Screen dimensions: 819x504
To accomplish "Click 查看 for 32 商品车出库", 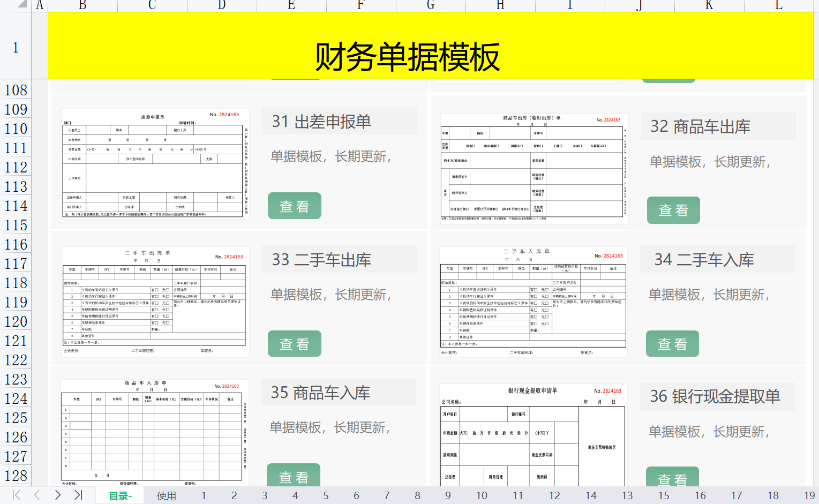I will pyautogui.click(x=673, y=210).
